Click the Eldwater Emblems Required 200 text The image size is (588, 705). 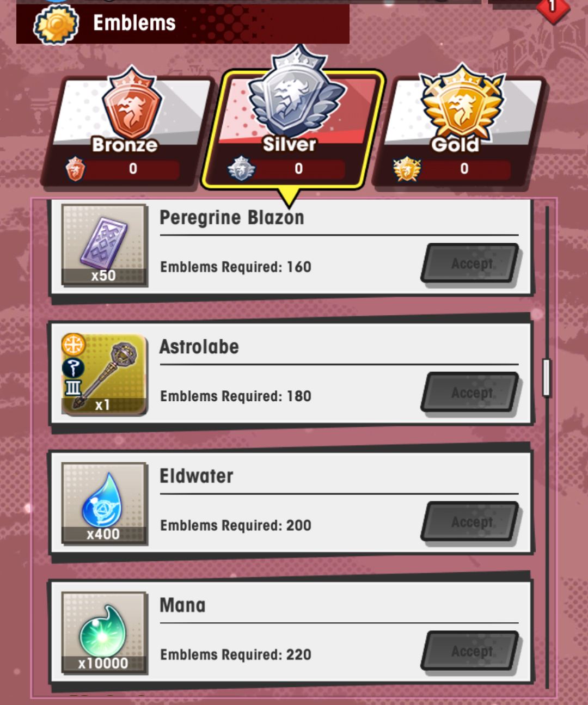(236, 525)
